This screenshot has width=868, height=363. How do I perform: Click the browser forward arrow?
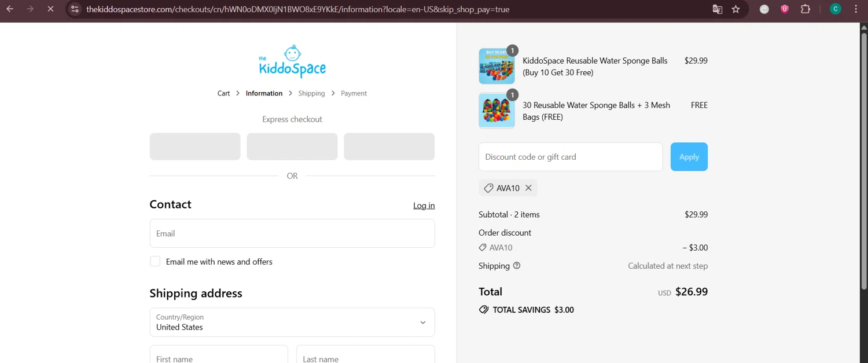pos(30,9)
